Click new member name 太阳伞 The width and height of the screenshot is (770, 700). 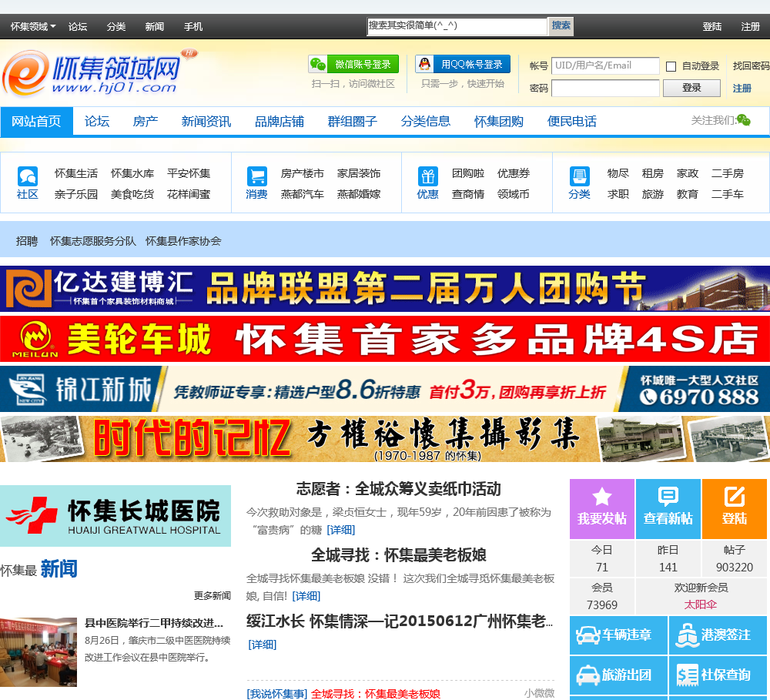coord(701,605)
